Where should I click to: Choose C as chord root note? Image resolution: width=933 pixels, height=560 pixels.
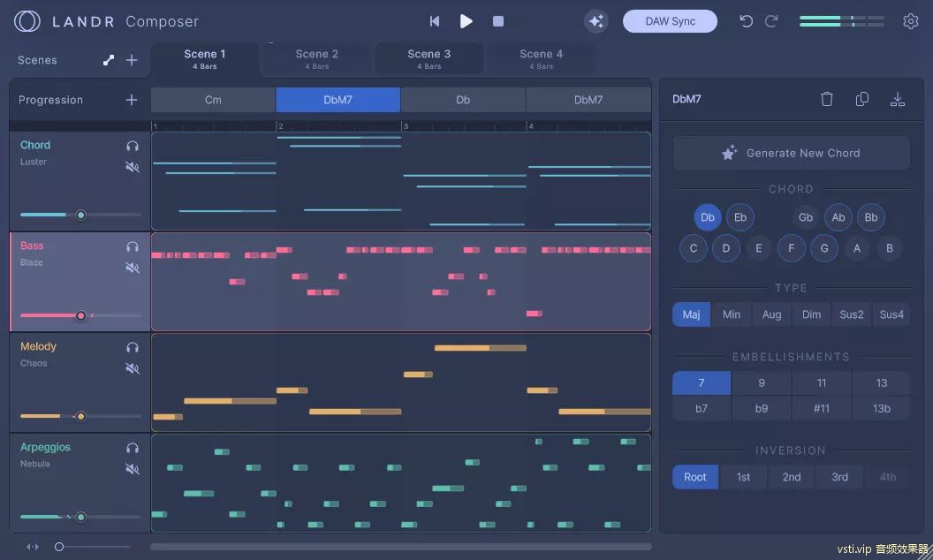click(694, 248)
